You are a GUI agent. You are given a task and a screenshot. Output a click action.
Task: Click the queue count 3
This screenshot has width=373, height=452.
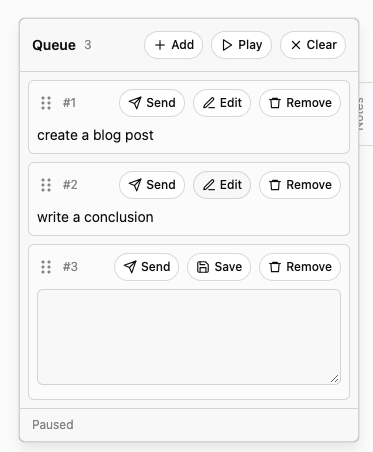click(x=88, y=45)
